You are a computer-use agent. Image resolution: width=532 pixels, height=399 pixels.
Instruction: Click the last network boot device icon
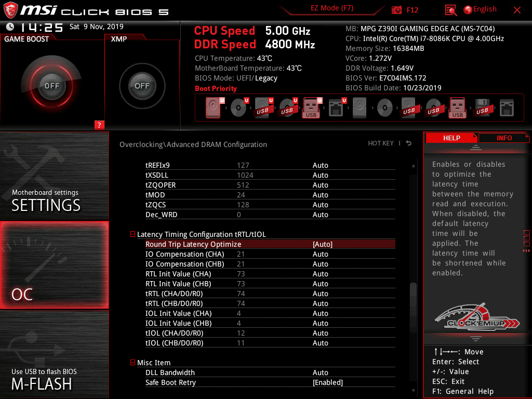pyautogui.click(x=507, y=108)
